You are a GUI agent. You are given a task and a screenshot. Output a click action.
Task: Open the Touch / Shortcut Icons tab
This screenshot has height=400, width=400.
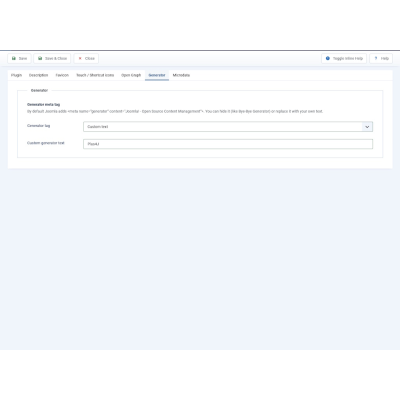[x=95, y=75]
